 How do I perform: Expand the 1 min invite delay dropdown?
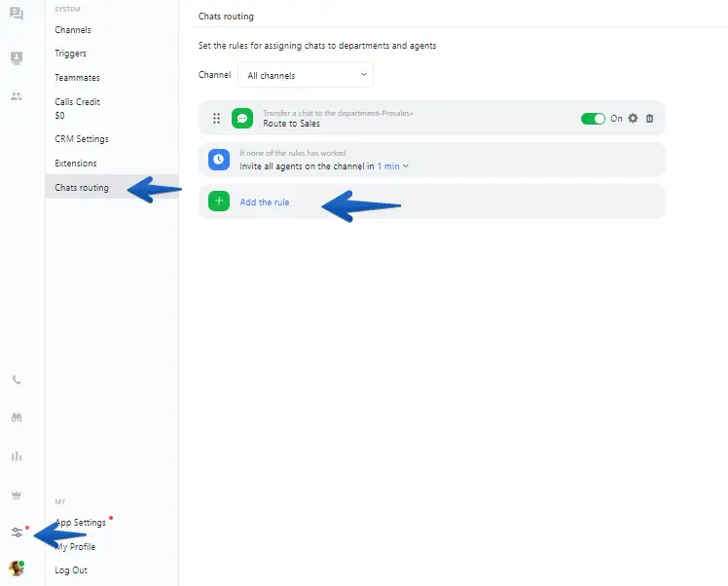[x=393, y=166]
